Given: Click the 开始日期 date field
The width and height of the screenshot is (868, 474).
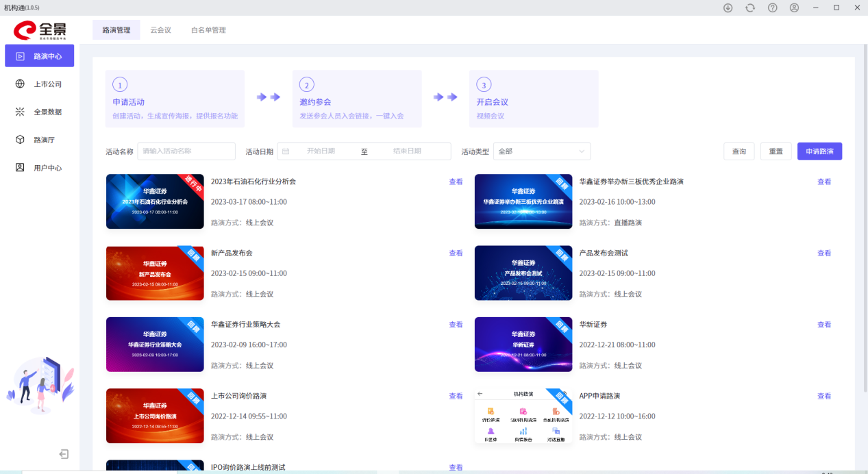Looking at the screenshot, I should point(321,151).
